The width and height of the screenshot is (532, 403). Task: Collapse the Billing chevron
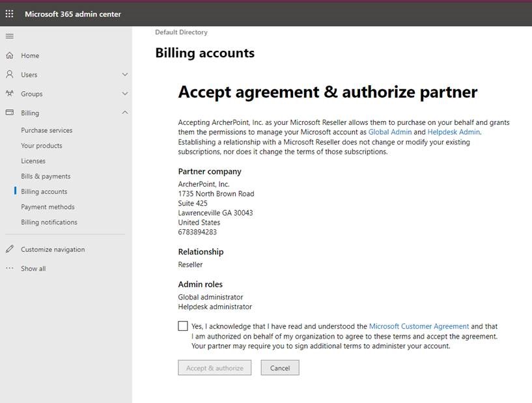[125, 112]
